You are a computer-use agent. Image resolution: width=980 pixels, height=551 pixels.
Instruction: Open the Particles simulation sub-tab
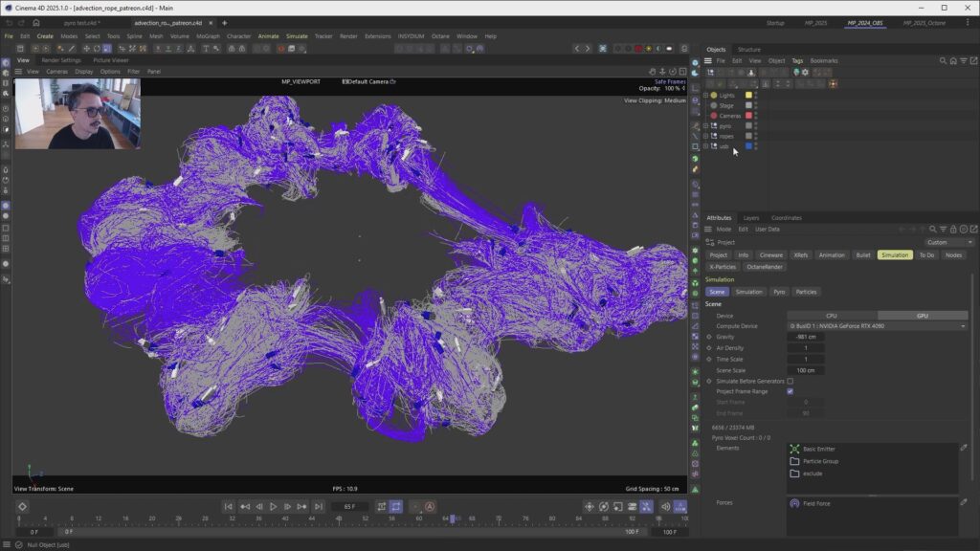(x=806, y=292)
